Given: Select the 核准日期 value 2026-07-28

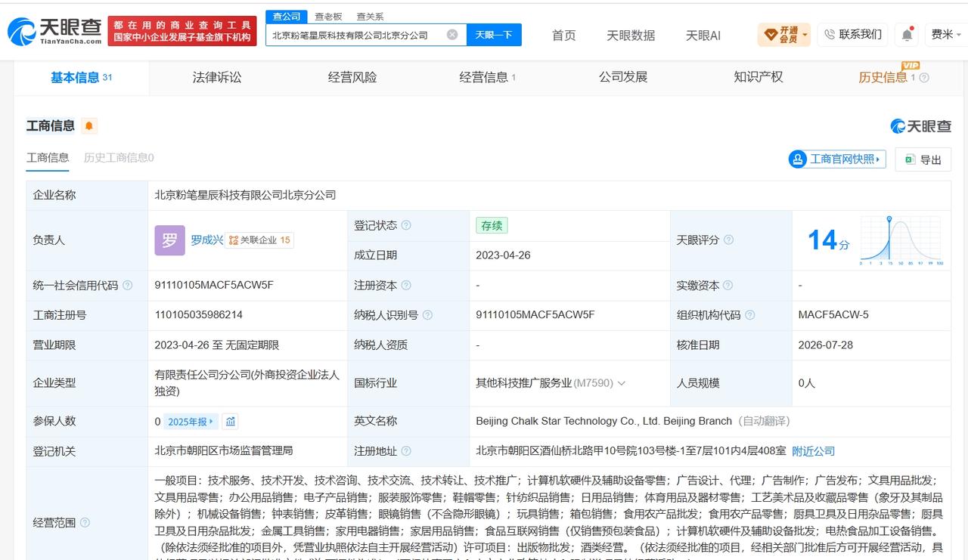Looking at the screenshot, I should 826,345.
